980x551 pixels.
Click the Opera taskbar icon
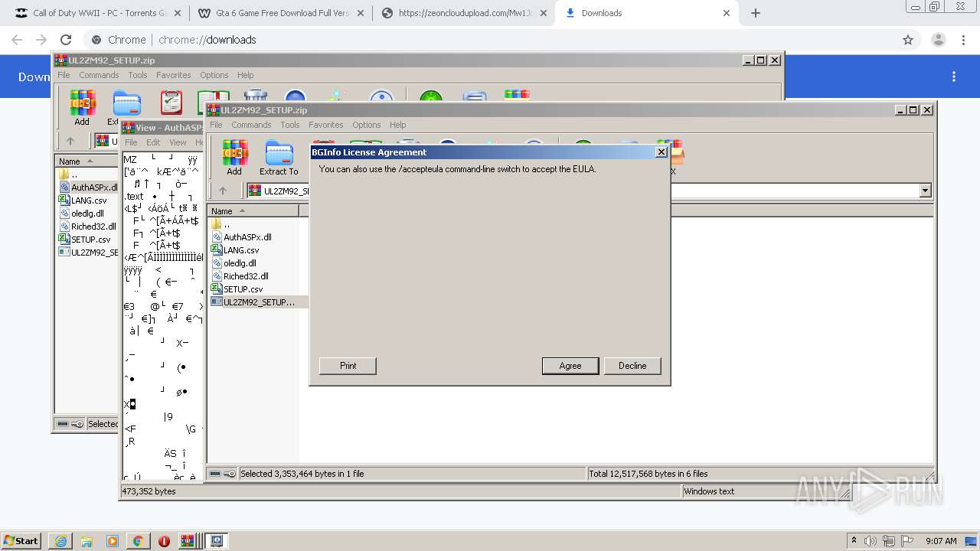164,541
